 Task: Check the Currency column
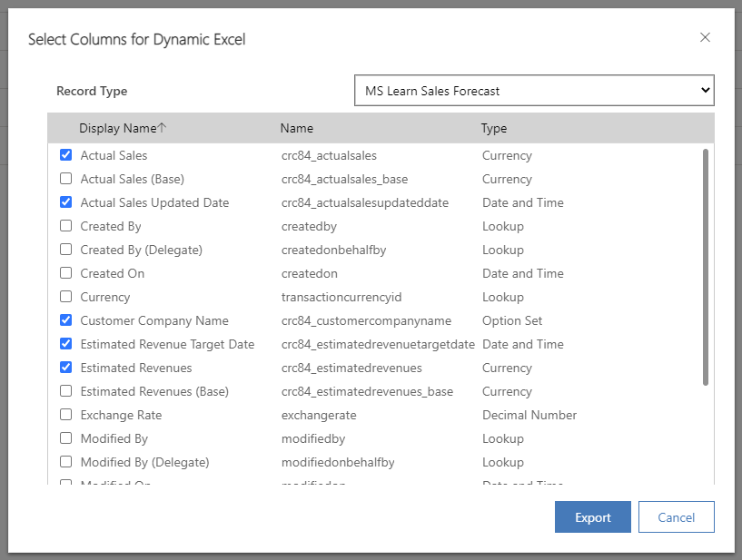pyautogui.click(x=65, y=297)
